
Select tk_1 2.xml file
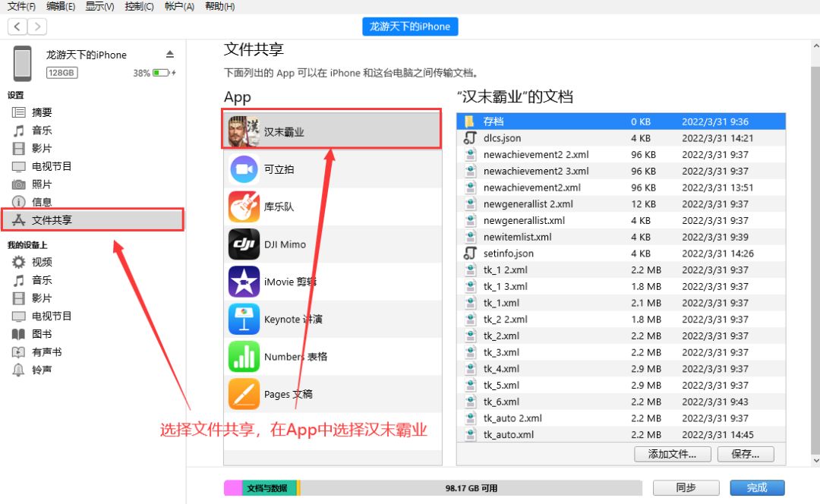tap(621, 269)
